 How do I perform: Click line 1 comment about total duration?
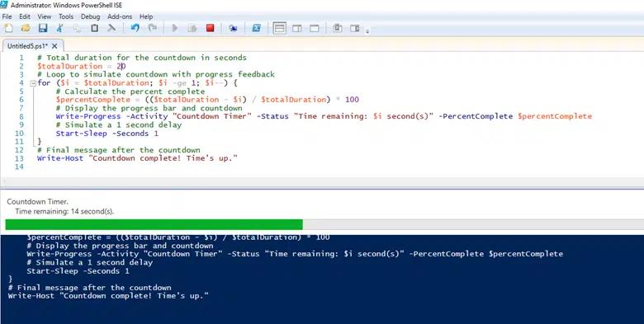(x=142, y=58)
